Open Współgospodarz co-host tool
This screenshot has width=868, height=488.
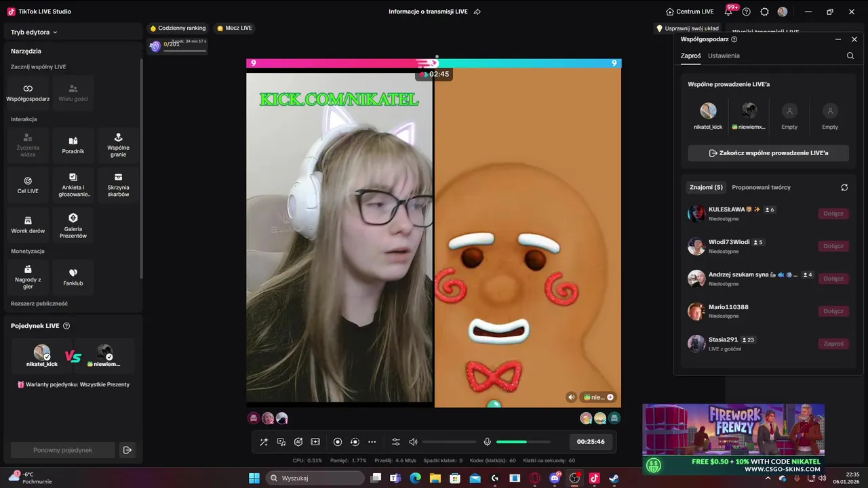click(28, 94)
